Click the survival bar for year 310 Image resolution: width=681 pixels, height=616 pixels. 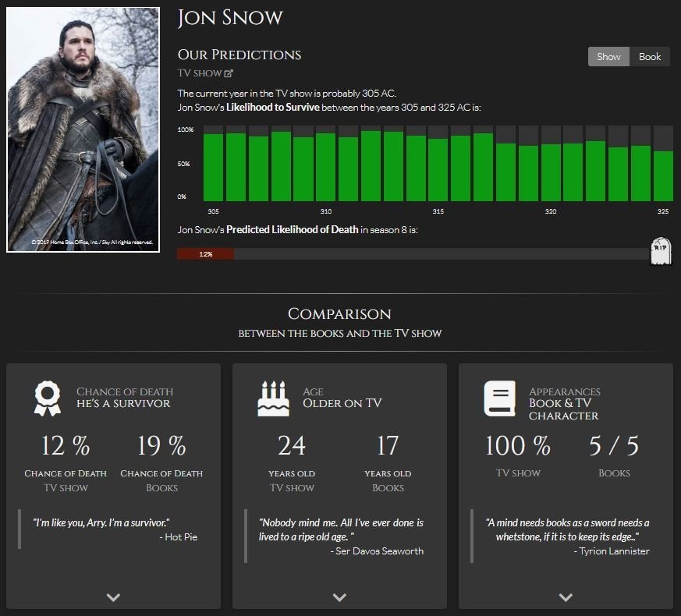tap(326, 167)
